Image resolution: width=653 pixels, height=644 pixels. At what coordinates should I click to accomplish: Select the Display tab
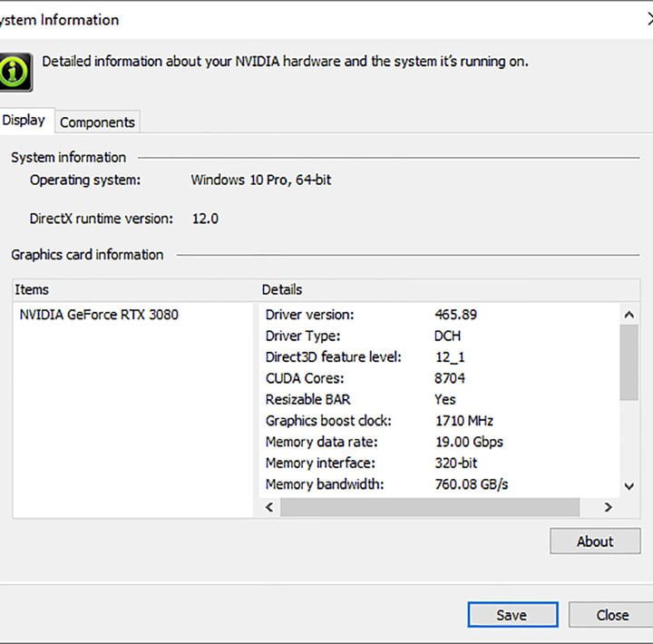[x=24, y=121]
